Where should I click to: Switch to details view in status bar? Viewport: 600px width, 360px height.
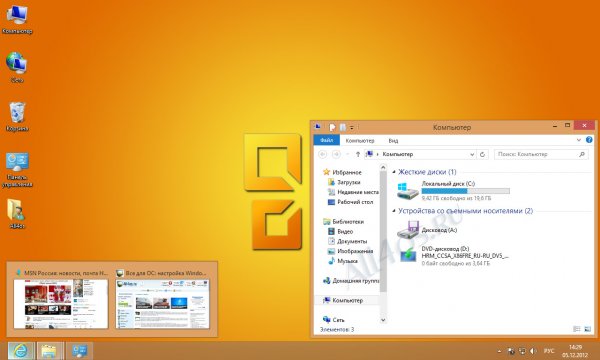pyautogui.click(x=577, y=329)
